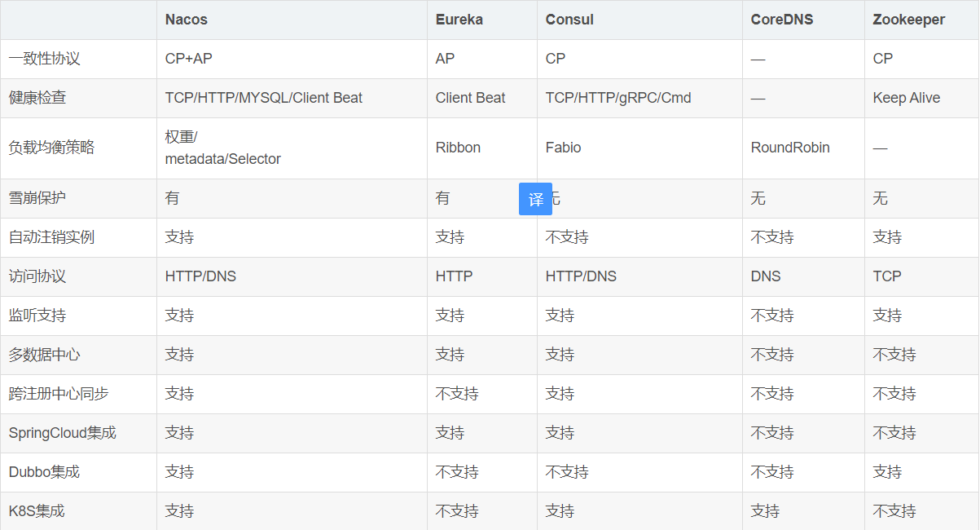The height and width of the screenshot is (530, 980).
Task: Click the HTTP/DNS cell under Consul
Action: 582,276
